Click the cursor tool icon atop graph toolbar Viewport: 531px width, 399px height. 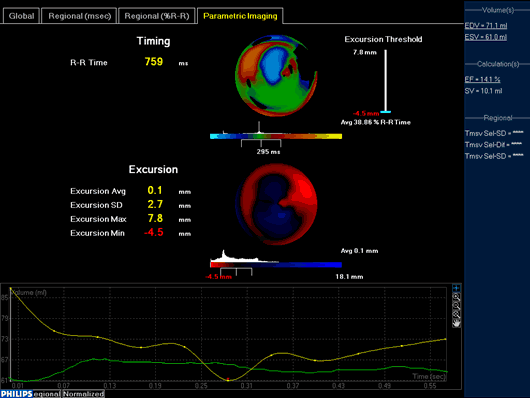[456, 288]
